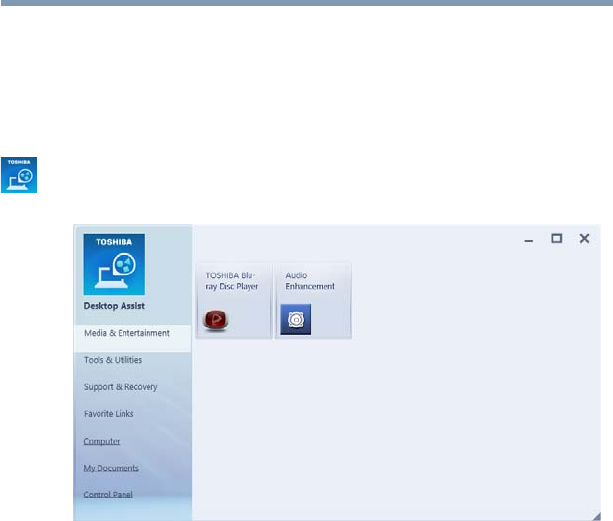Minimize the Desktop Assist window
The image size is (613, 521).
coord(529,241)
